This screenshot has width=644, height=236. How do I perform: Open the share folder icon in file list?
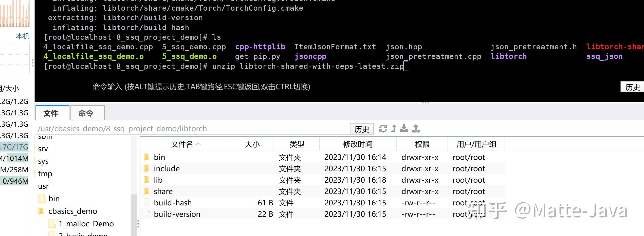146,191
